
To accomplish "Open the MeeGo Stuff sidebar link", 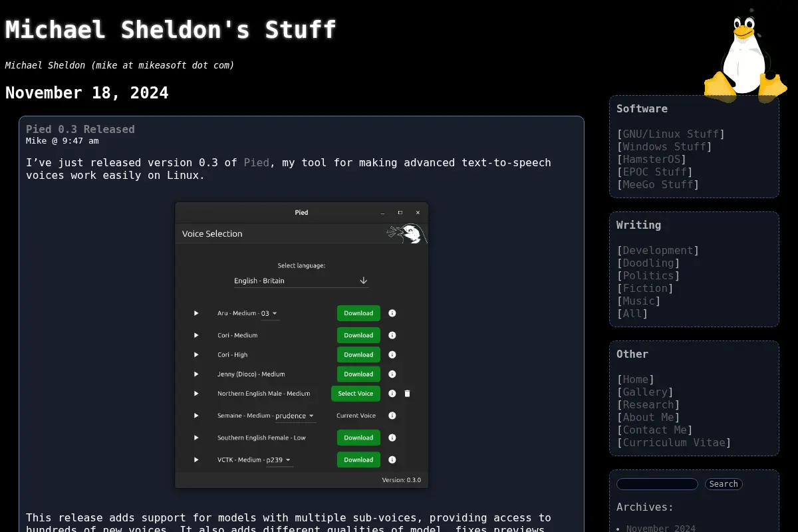I will pyautogui.click(x=658, y=184).
